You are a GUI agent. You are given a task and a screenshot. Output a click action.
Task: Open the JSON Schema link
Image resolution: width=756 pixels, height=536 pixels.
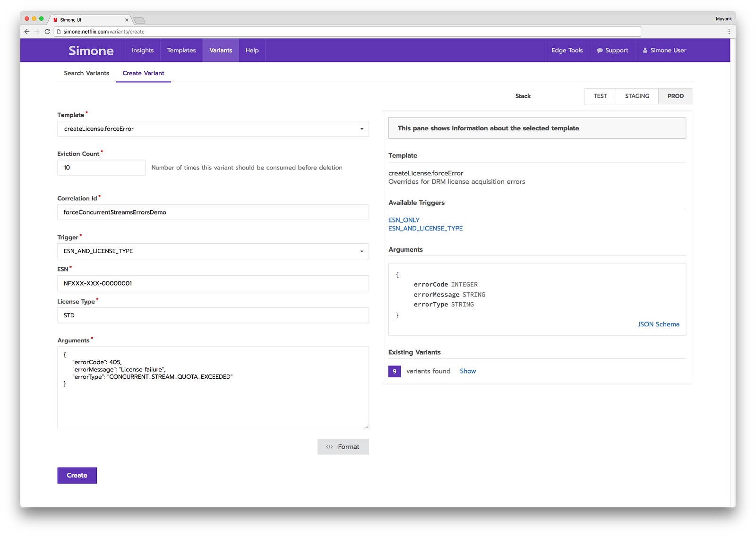[x=658, y=324]
